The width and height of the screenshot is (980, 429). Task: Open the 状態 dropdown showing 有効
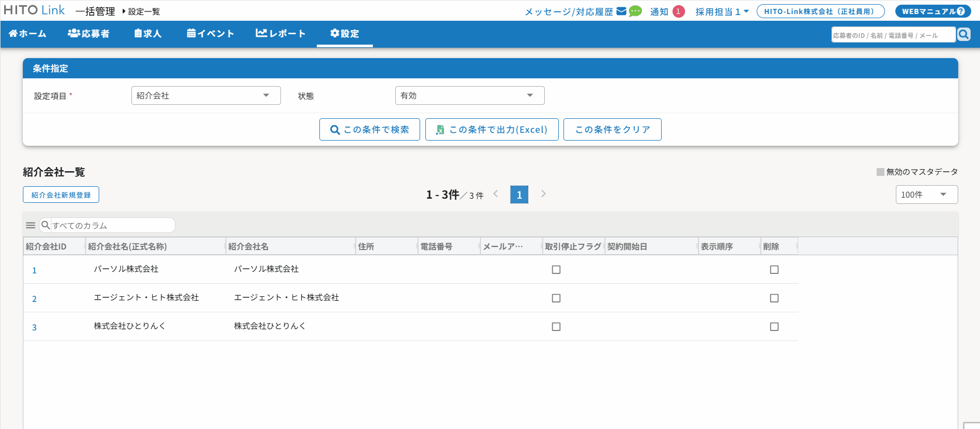pos(469,95)
